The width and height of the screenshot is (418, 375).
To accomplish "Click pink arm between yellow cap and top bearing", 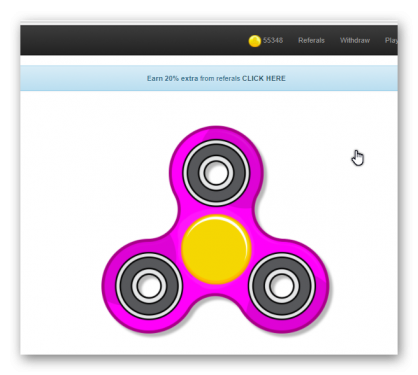I will (x=216, y=210).
